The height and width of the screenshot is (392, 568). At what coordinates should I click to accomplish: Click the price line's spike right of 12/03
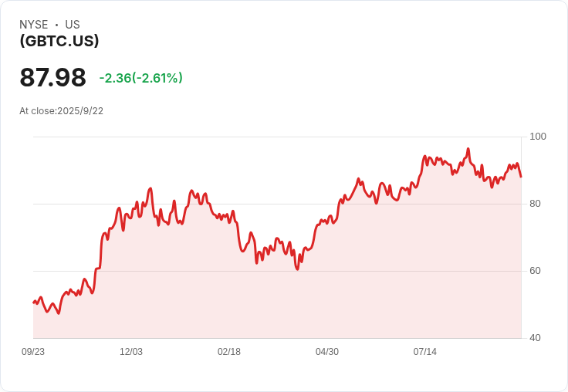tap(150, 188)
